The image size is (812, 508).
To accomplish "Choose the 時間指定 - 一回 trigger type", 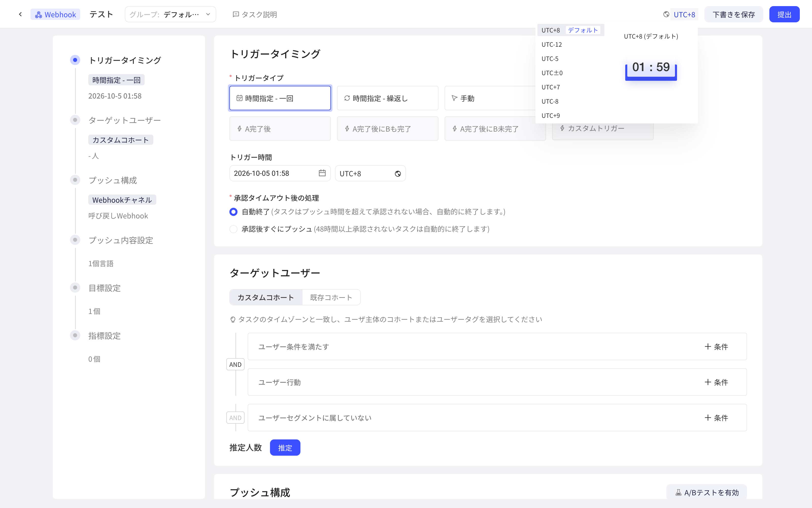I will 280,98.
